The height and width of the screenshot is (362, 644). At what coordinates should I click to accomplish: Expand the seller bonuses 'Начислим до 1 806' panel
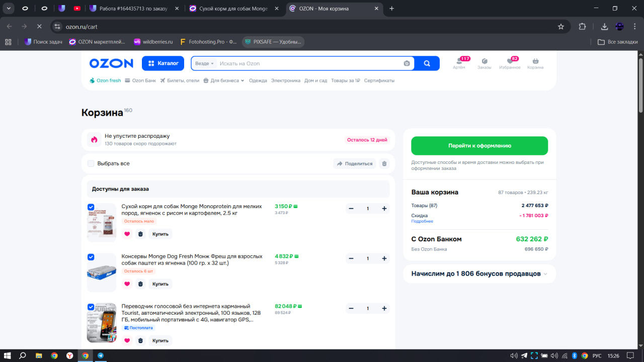479,274
